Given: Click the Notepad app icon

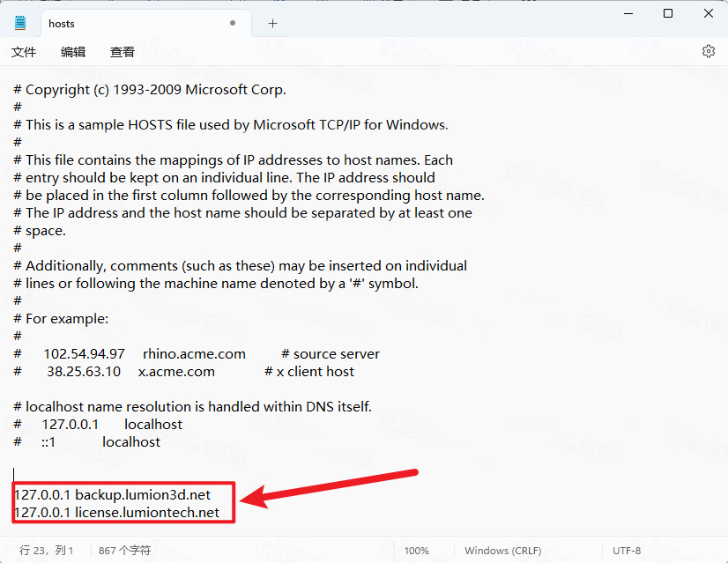Looking at the screenshot, I should (20, 23).
